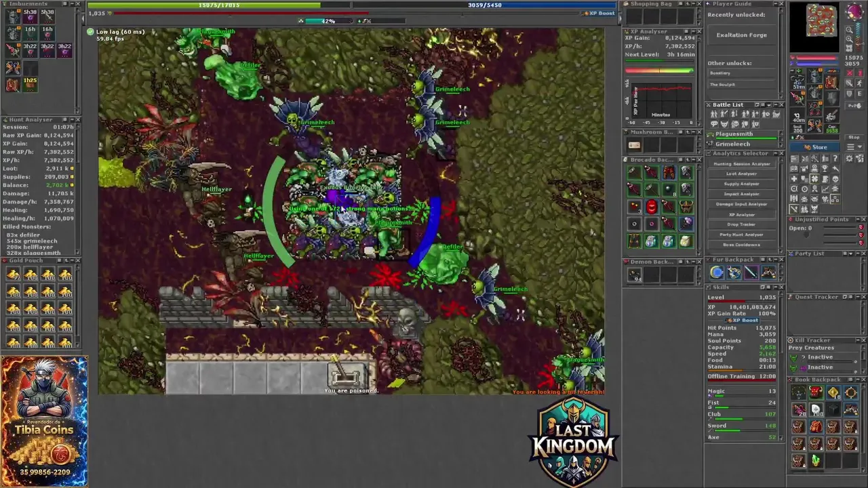Open the Bosstiary unlock entry
868x488 pixels.
(742, 73)
